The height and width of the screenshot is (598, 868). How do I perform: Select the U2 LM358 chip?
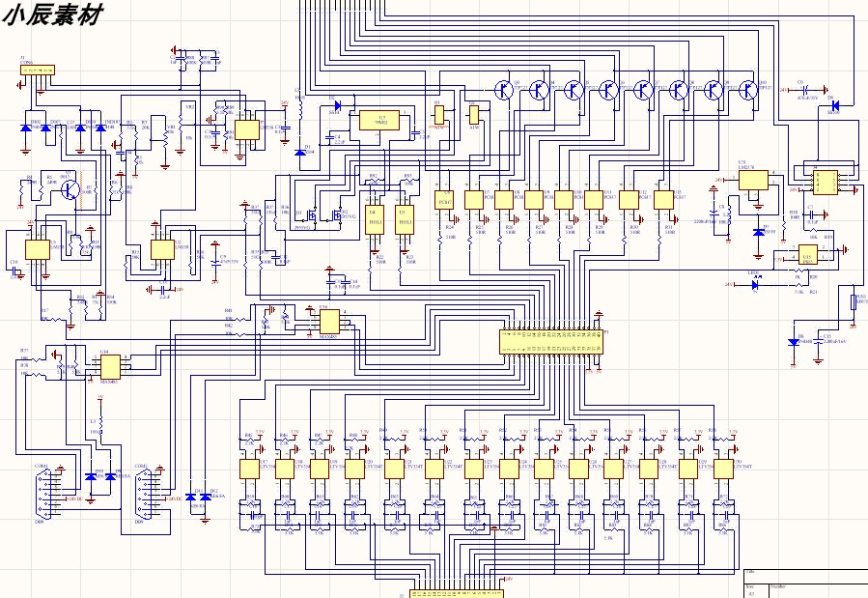[x=162, y=249]
